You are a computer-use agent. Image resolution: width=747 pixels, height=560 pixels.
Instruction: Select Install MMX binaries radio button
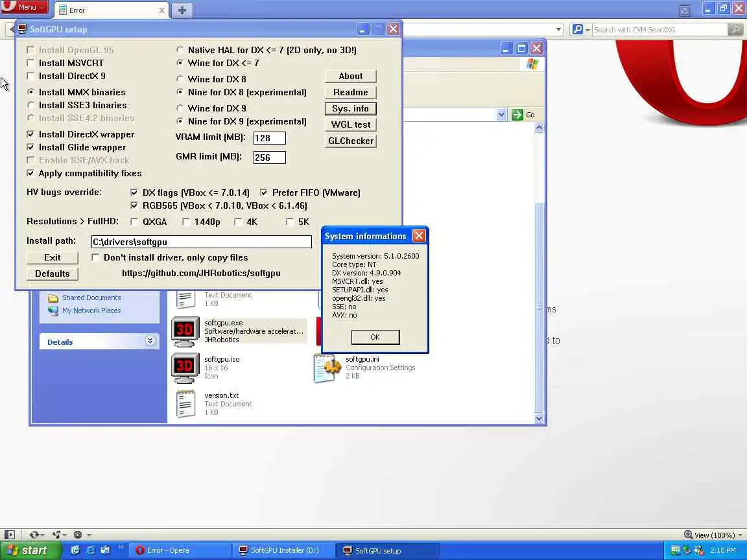tap(31, 92)
